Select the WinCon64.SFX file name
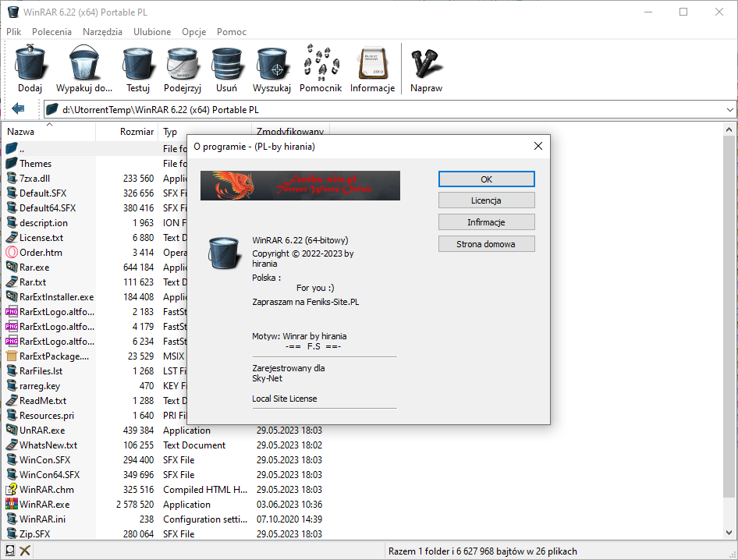 pos(49,475)
